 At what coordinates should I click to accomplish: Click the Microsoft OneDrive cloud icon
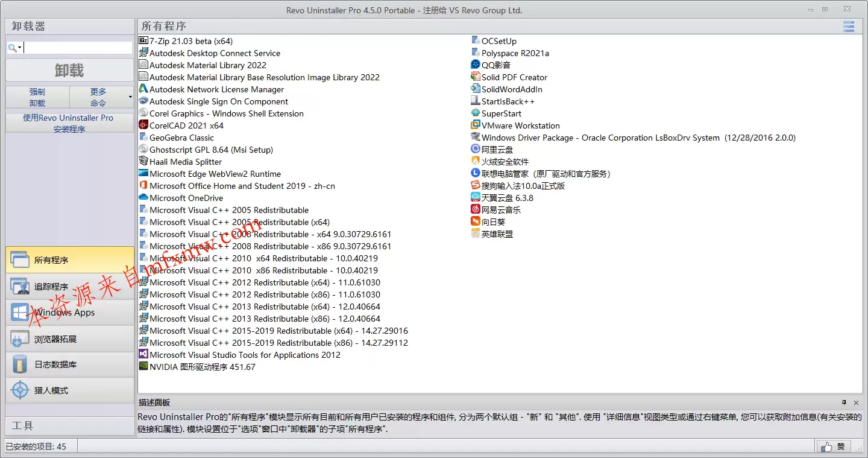click(143, 197)
